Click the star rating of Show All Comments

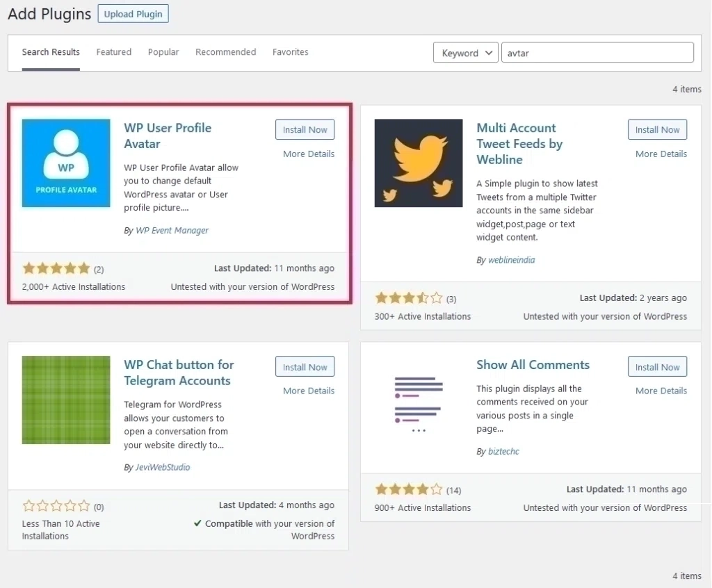tap(408, 489)
